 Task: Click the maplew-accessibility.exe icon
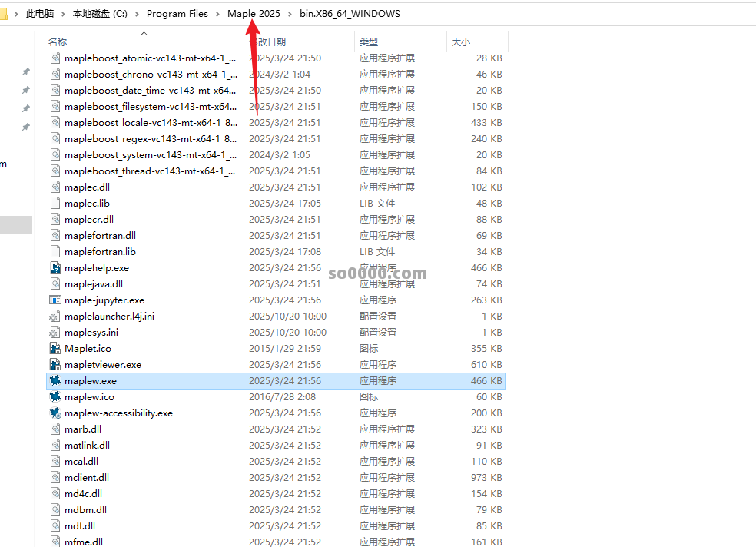55,413
